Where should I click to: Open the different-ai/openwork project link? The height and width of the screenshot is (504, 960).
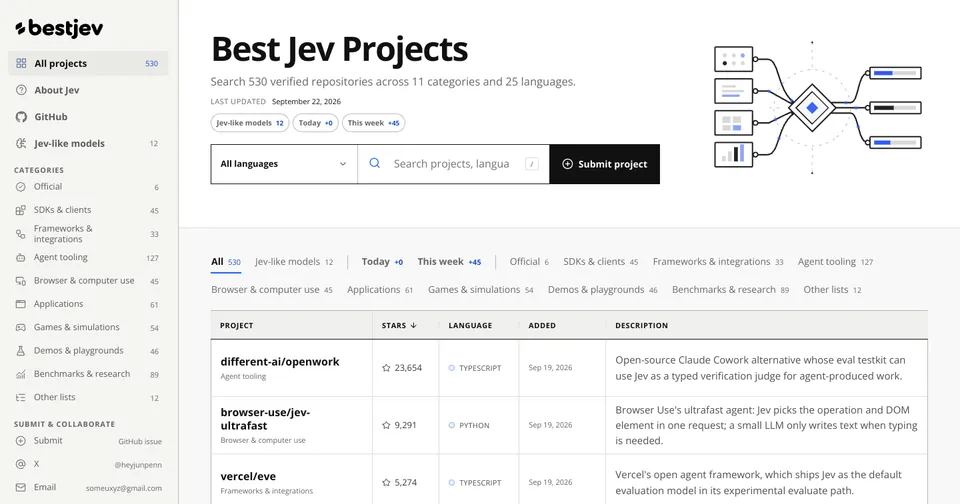tap(280, 361)
